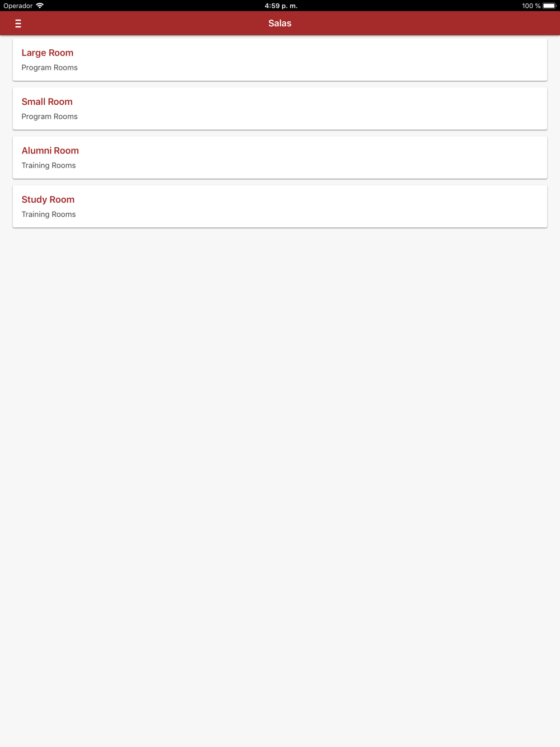The image size is (560, 747).
Task: Tap the 'Operador' carrier text
Action: (18, 6)
